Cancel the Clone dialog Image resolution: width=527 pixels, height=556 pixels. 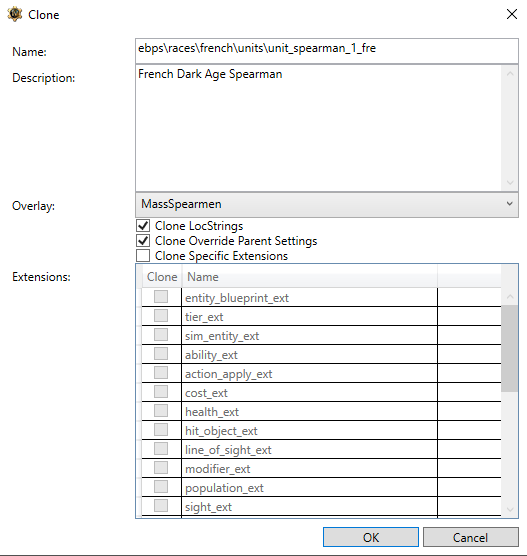[471, 537]
